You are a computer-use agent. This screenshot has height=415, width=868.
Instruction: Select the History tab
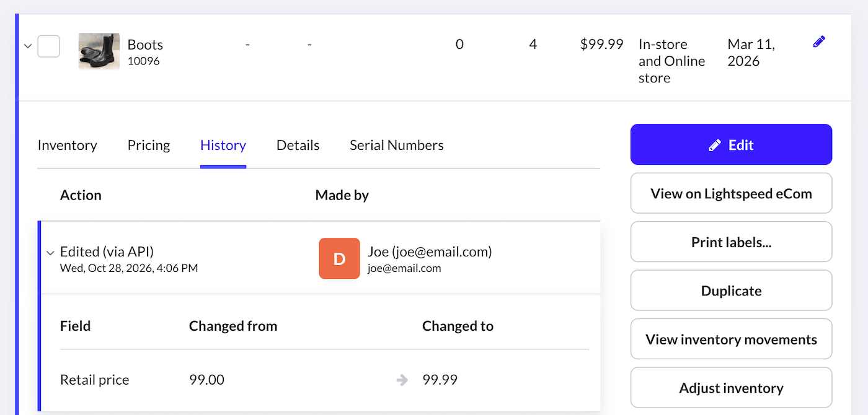(223, 146)
